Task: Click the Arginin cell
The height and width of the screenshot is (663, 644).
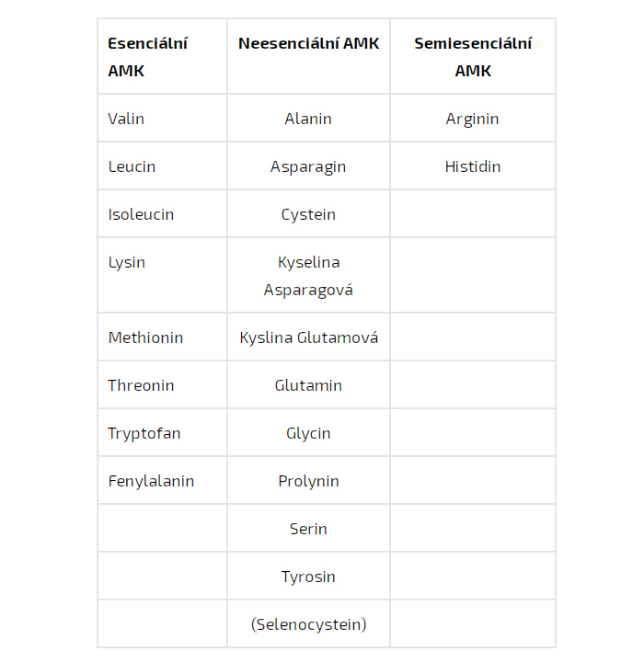Action: click(x=472, y=120)
